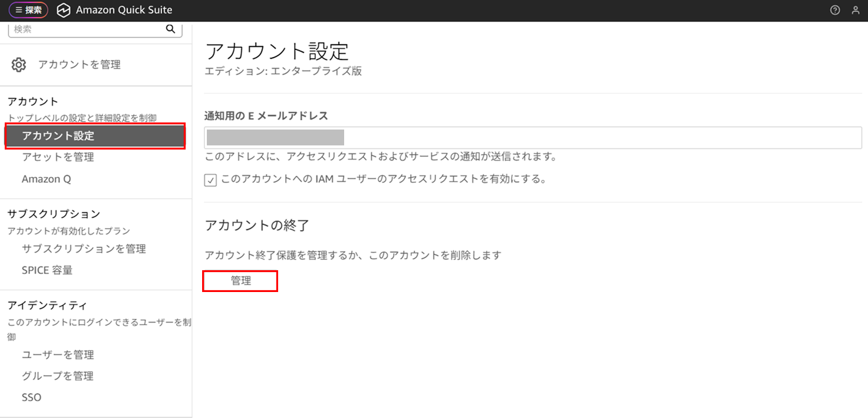Open the Help icon in the top bar
The height and width of the screenshot is (418, 868).
pyautogui.click(x=835, y=9)
